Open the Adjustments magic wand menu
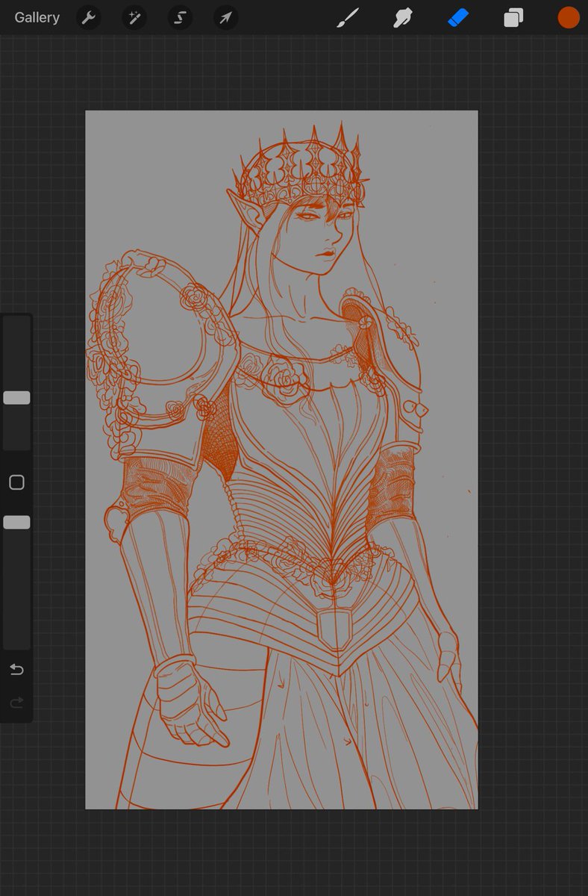Viewport: 588px width, 896px height. 134,18
